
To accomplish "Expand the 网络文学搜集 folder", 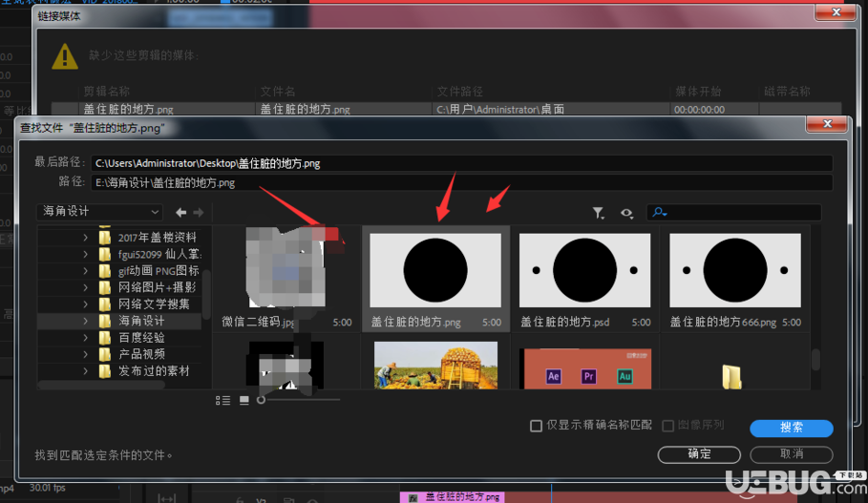I will pyautogui.click(x=85, y=304).
